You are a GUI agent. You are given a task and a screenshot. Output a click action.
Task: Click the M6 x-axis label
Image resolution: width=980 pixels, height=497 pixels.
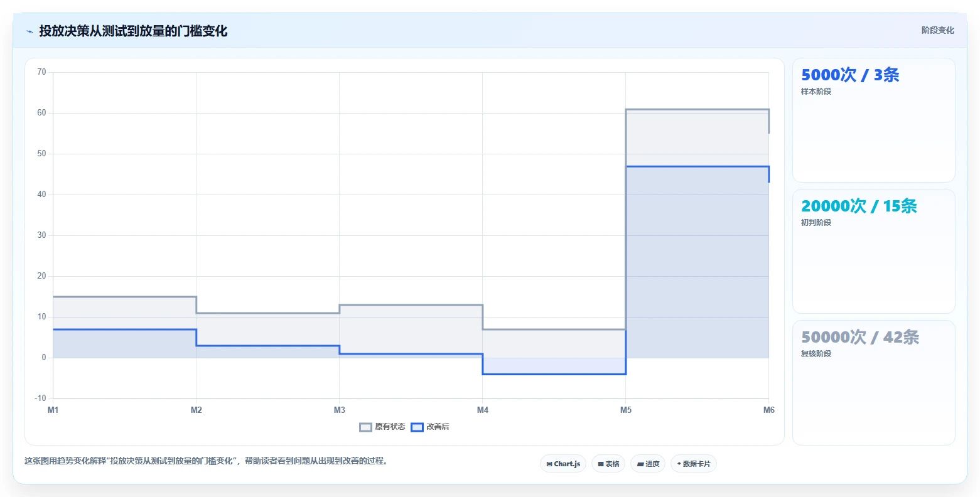[769, 410]
